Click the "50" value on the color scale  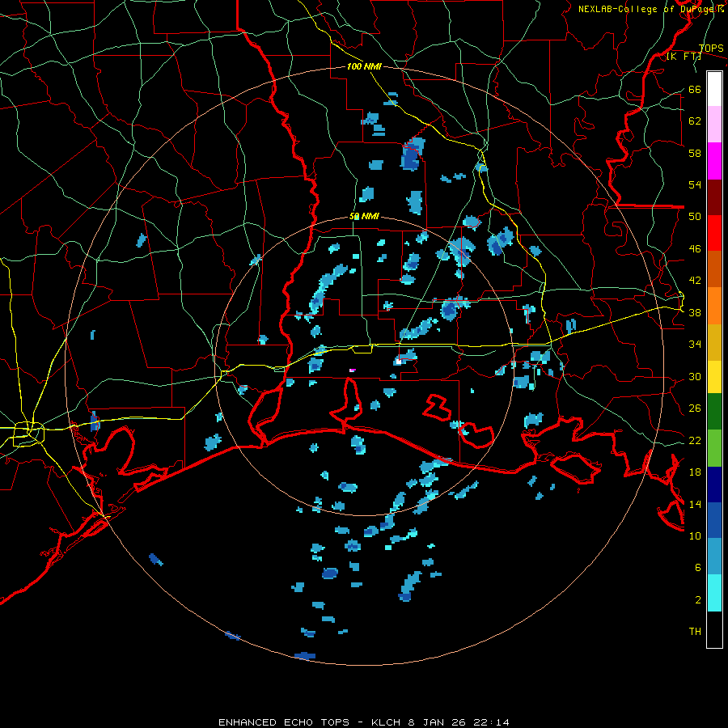[695, 217]
